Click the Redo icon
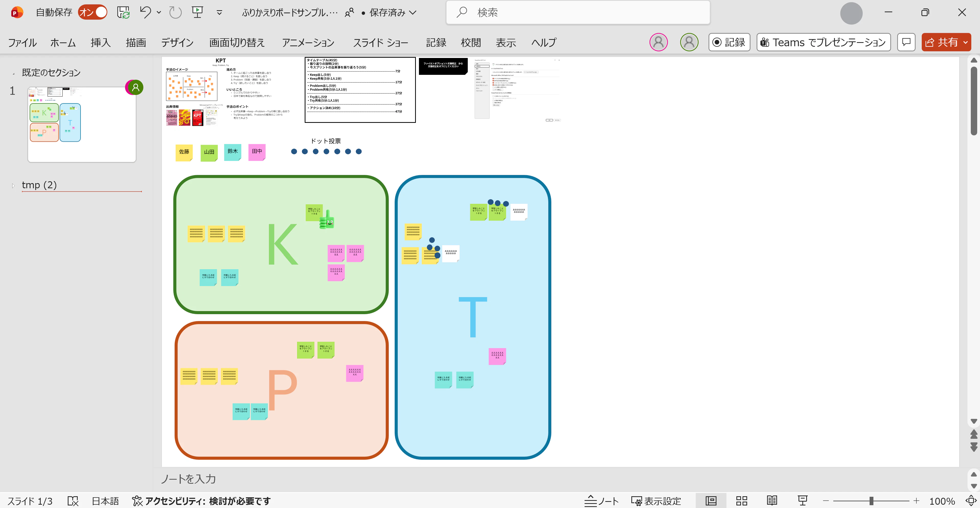The image size is (980, 508). pyautogui.click(x=175, y=13)
